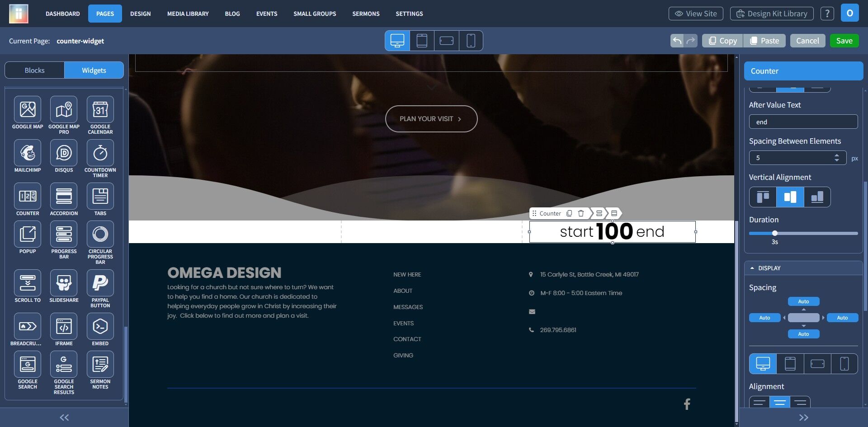Collapse the left widgets panel
Viewport: 868px width, 427px height.
click(64, 418)
